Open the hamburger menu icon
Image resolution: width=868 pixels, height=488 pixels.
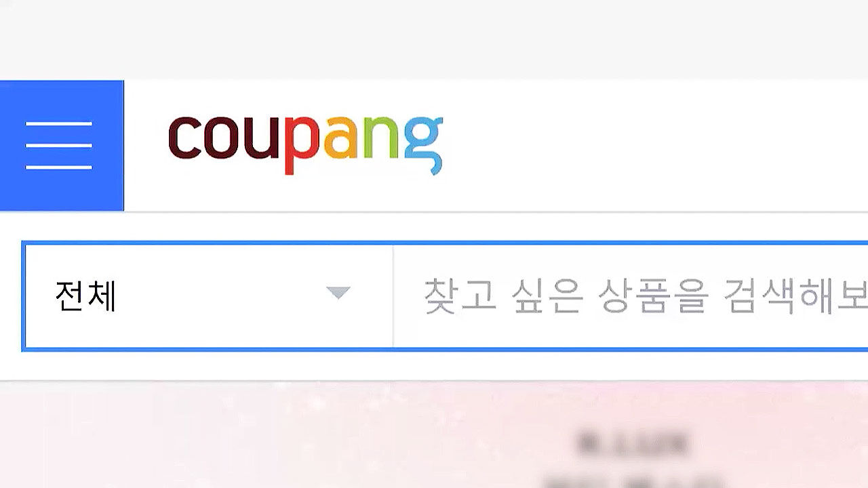[59, 145]
